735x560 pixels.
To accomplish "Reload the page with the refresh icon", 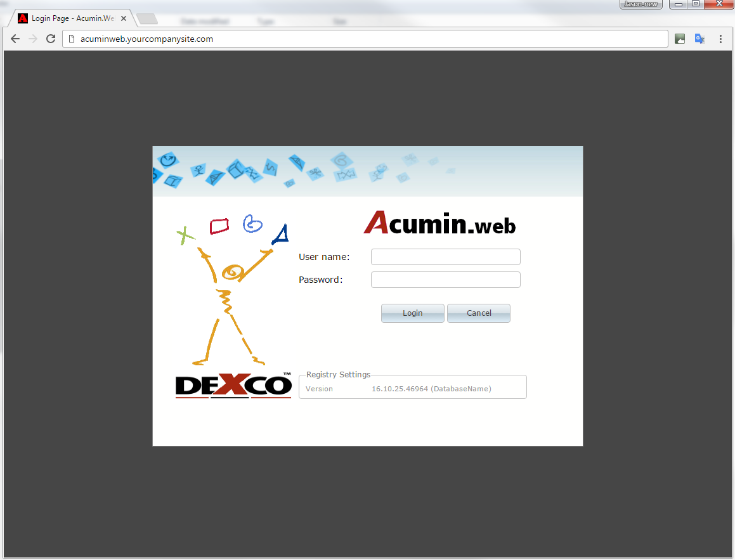I will [x=51, y=39].
